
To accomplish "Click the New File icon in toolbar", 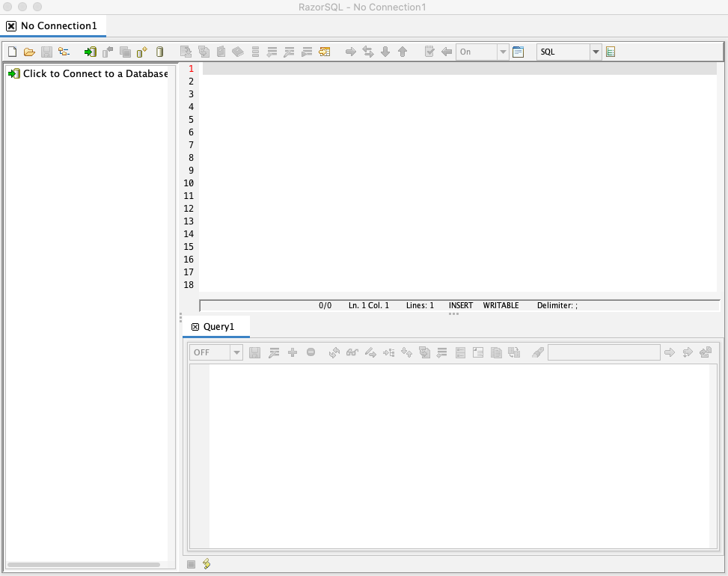I will [12, 52].
